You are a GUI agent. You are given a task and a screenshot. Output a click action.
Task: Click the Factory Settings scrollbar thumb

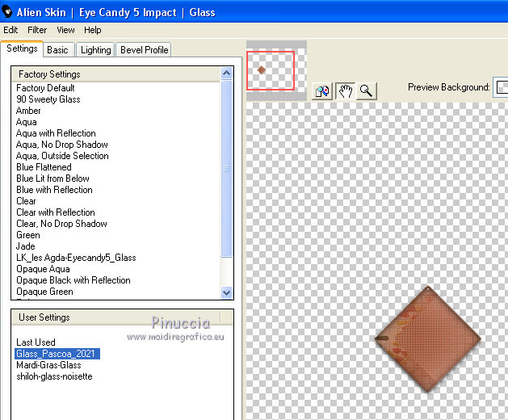226,169
